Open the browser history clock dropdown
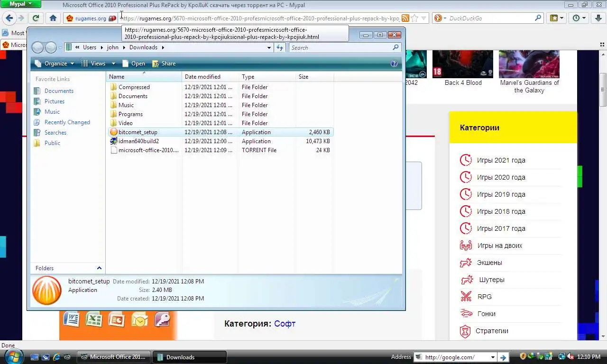The height and width of the screenshot is (364, 607). pos(579,18)
